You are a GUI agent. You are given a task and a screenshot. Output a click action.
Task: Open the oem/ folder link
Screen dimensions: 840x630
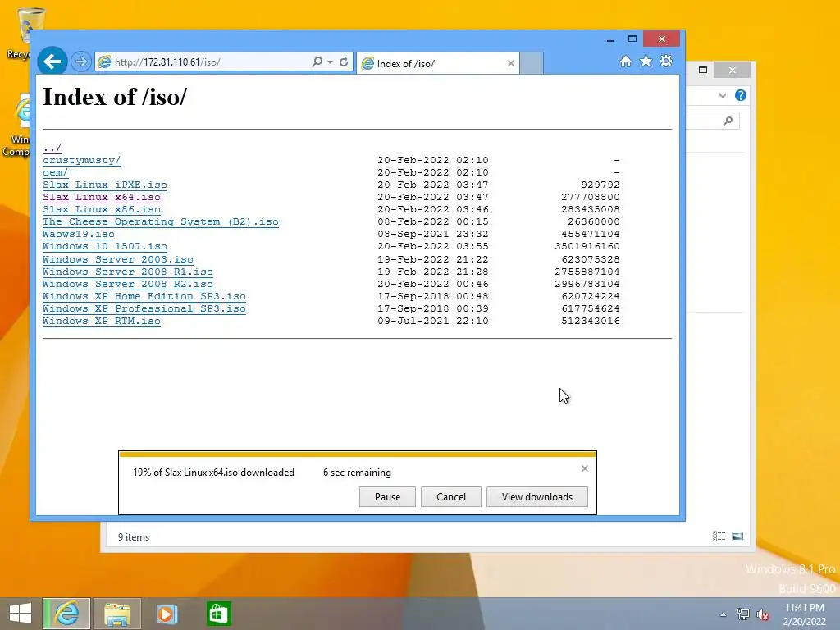point(55,172)
